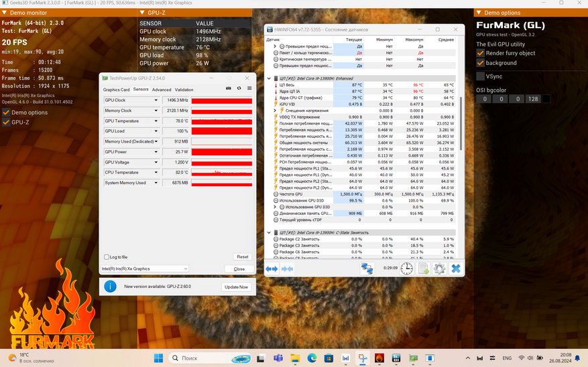Click Reset button in GPU-Z
This screenshot has height=367, width=588.
pyautogui.click(x=242, y=257)
